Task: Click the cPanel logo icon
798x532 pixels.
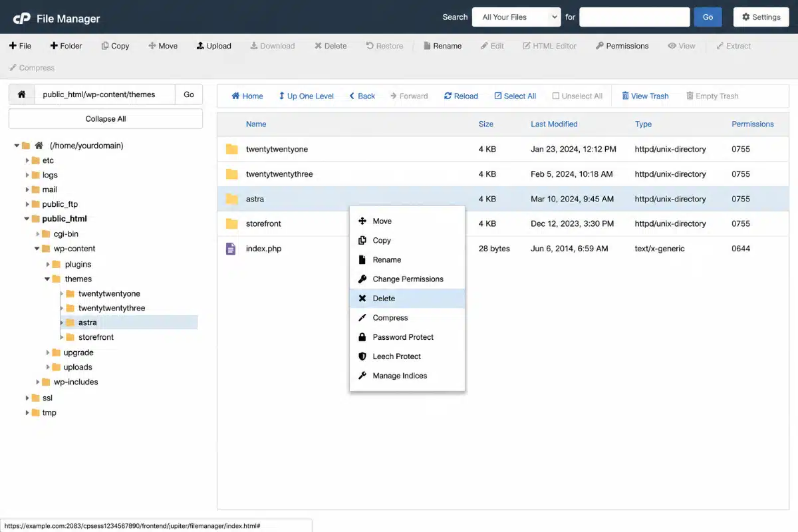Action: click(x=21, y=18)
